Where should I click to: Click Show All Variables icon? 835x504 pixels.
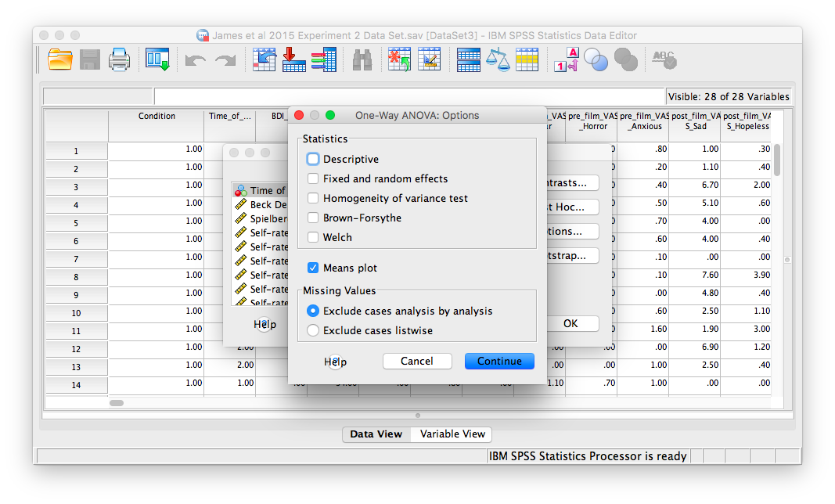tap(626, 59)
